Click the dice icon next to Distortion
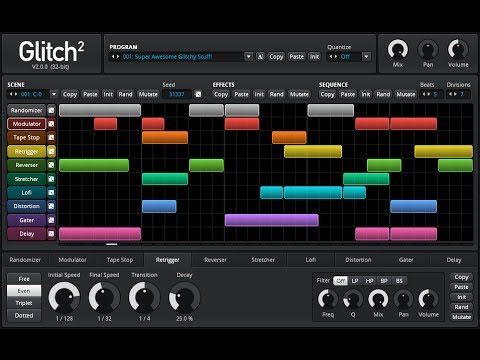480x360 pixels. click(x=51, y=206)
